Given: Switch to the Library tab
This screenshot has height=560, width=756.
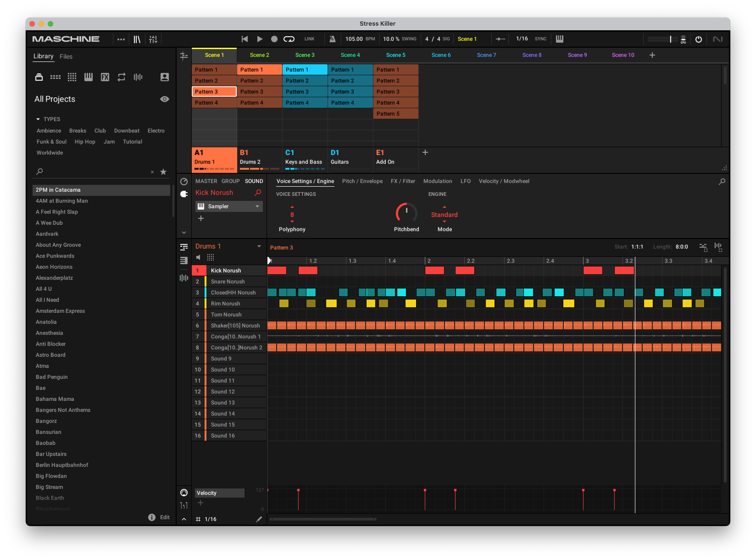Looking at the screenshot, I should click(x=43, y=56).
